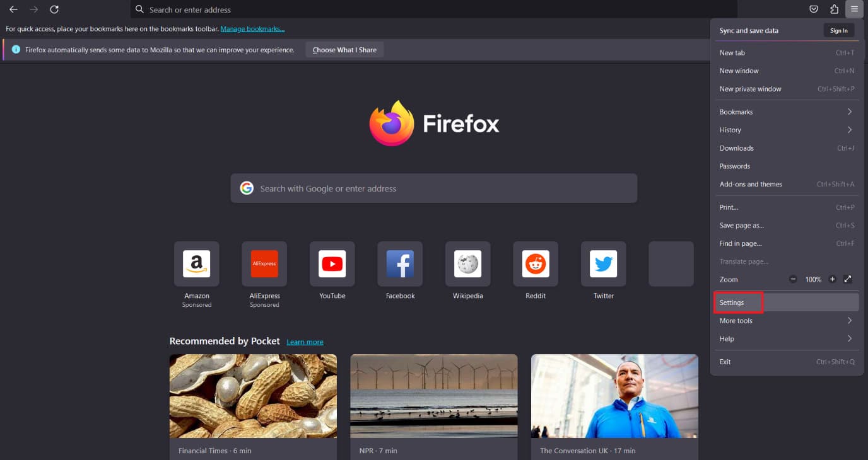The height and width of the screenshot is (460, 868).
Task: Click the empty shortcut tile placeholder
Action: pyautogui.click(x=671, y=264)
